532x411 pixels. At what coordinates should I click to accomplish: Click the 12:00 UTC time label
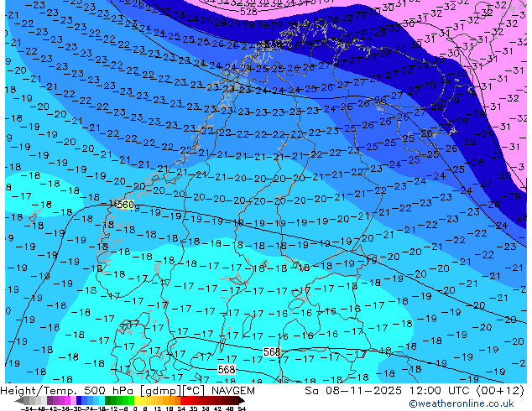[x=441, y=391]
